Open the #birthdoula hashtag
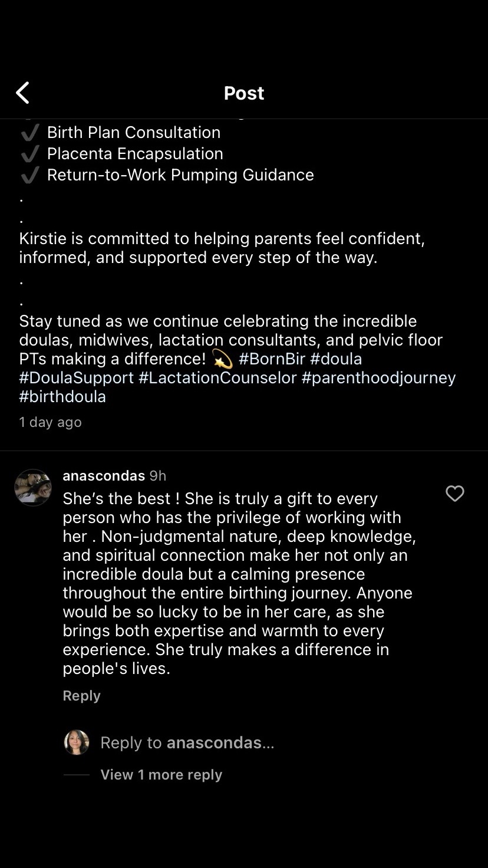This screenshot has height=868, width=488. tap(62, 396)
